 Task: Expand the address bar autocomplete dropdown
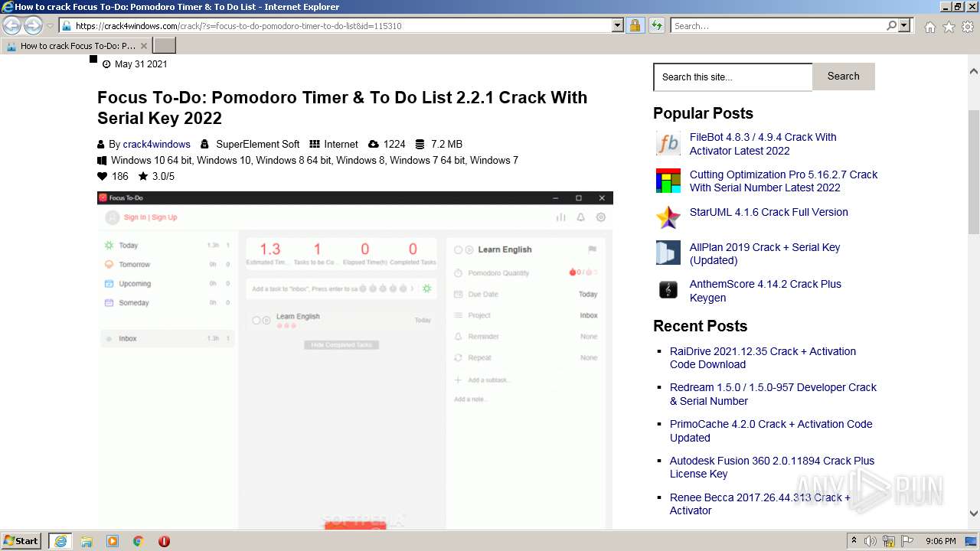(618, 26)
